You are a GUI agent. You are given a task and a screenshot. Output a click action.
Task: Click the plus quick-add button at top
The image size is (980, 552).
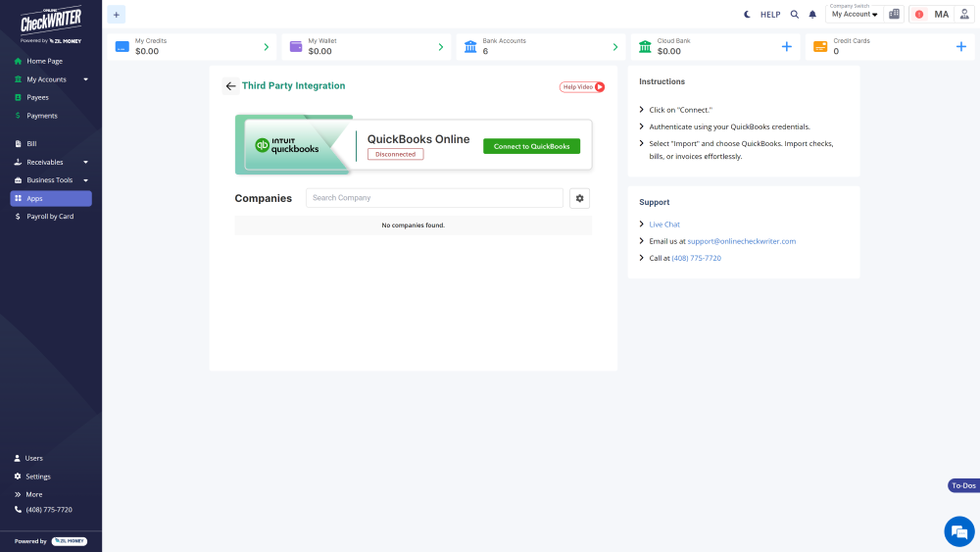pos(117,15)
